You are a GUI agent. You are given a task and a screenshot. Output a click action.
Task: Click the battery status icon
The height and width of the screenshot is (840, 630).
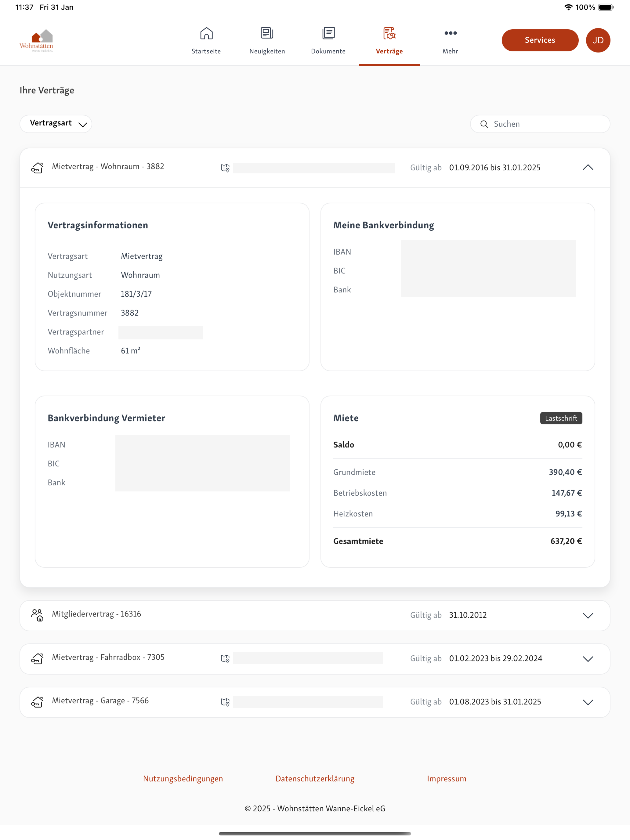[x=606, y=7]
